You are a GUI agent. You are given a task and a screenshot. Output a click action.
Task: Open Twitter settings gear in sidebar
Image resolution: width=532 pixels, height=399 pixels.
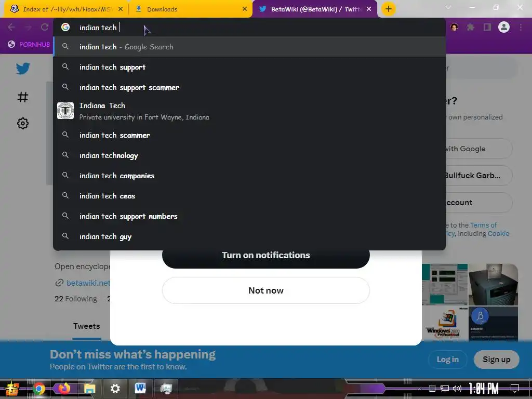[23, 123]
